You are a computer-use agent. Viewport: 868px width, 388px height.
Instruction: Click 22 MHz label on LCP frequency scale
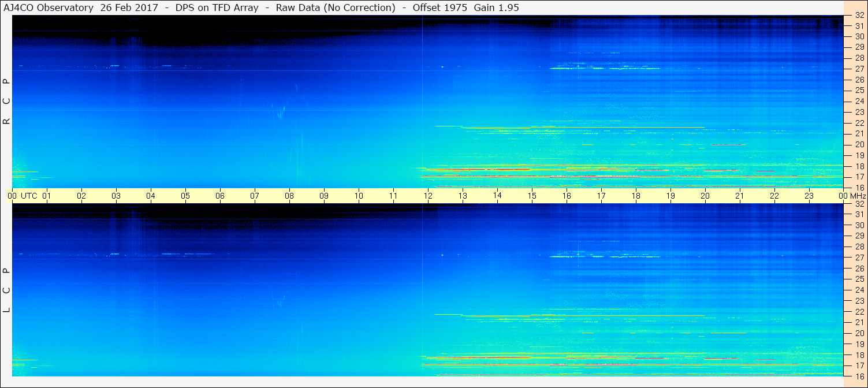(x=859, y=311)
